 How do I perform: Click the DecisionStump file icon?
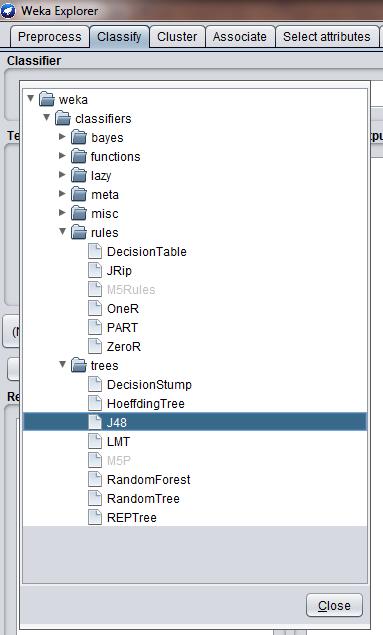(x=95, y=384)
